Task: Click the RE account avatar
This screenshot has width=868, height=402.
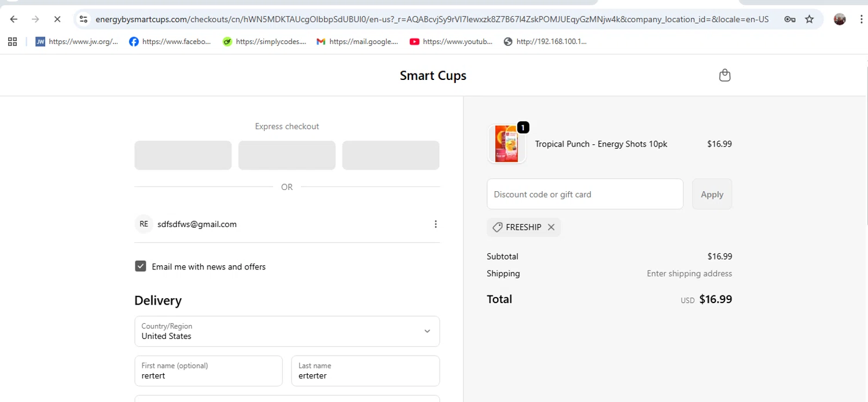Action: click(144, 224)
